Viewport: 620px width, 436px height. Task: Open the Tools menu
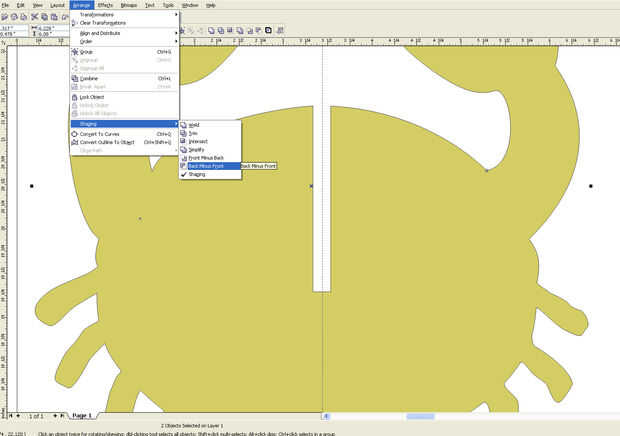click(x=168, y=5)
